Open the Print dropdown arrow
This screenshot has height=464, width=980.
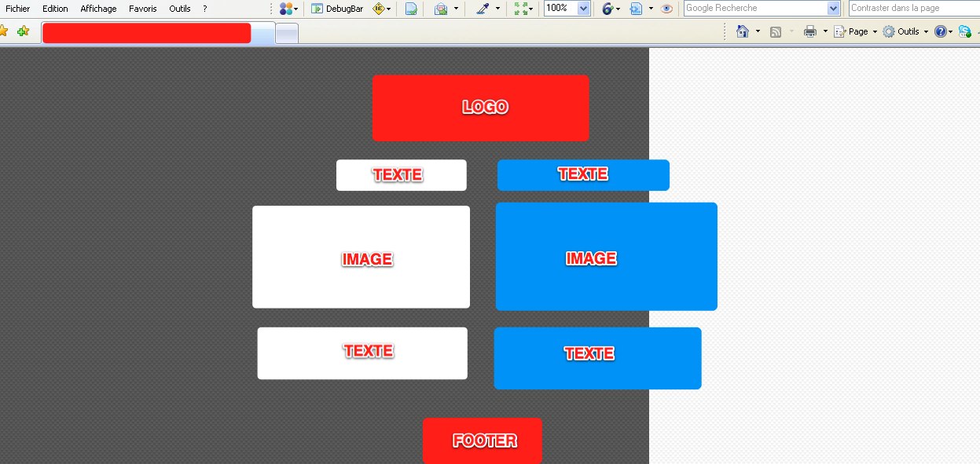825,31
